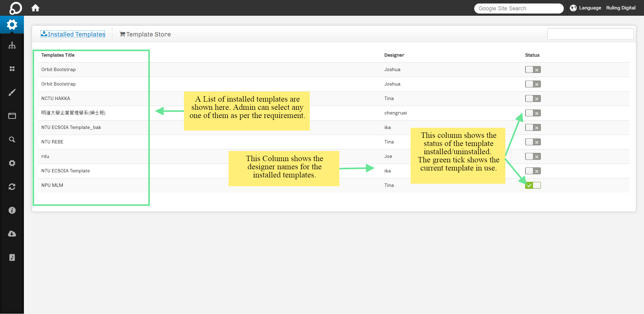
Task: Open the magnifier search icon in sidebar
Action: (x=12, y=139)
